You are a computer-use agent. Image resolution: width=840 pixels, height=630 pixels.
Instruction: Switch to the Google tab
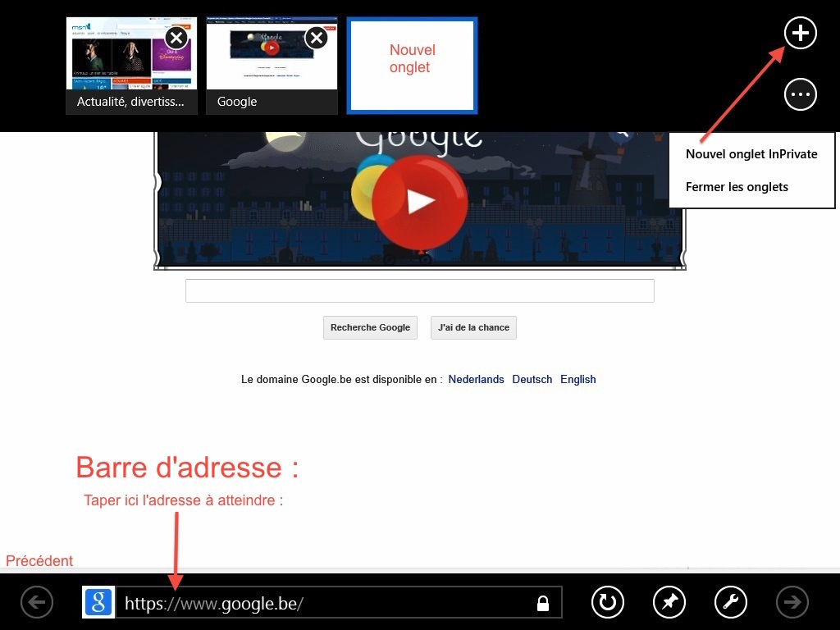click(272, 66)
